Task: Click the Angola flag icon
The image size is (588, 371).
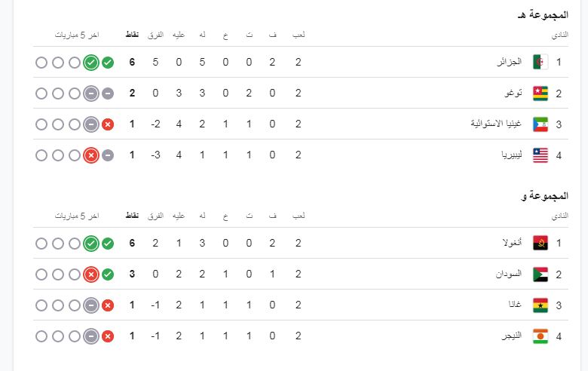Action: [541, 244]
